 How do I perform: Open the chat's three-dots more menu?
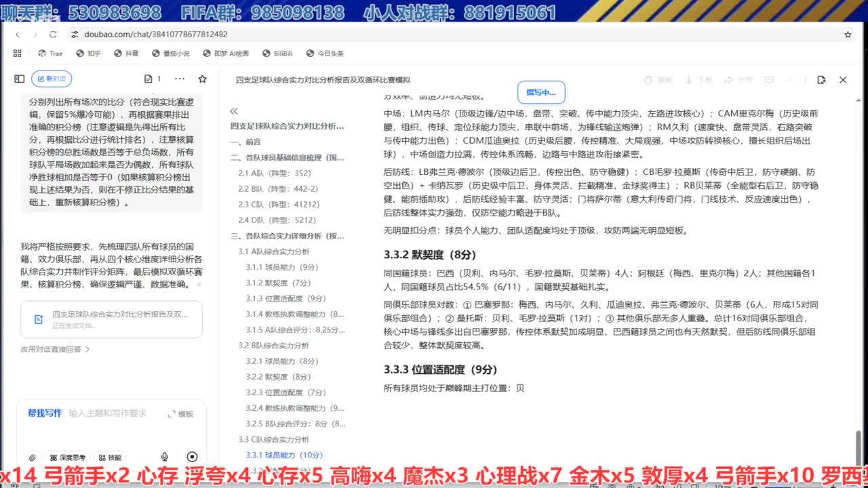(x=180, y=79)
